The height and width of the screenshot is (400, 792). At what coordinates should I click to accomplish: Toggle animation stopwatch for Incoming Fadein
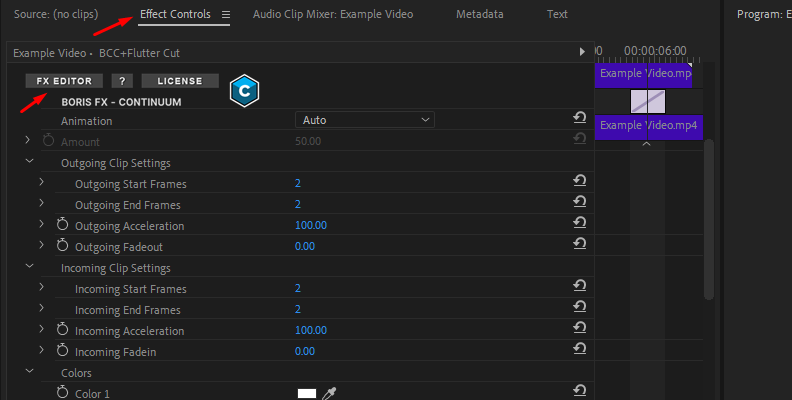click(x=62, y=351)
